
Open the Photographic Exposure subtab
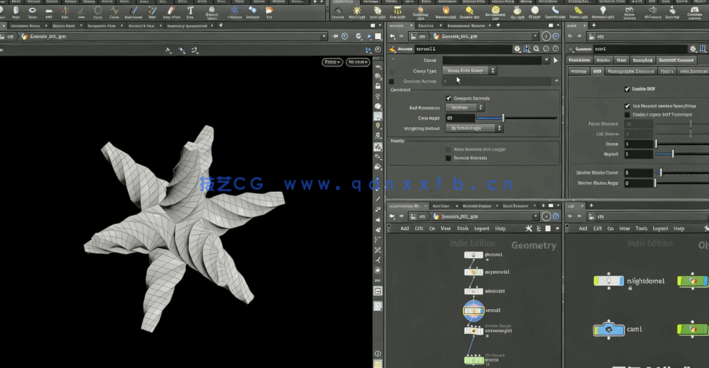pyautogui.click(x=631, y=71)
